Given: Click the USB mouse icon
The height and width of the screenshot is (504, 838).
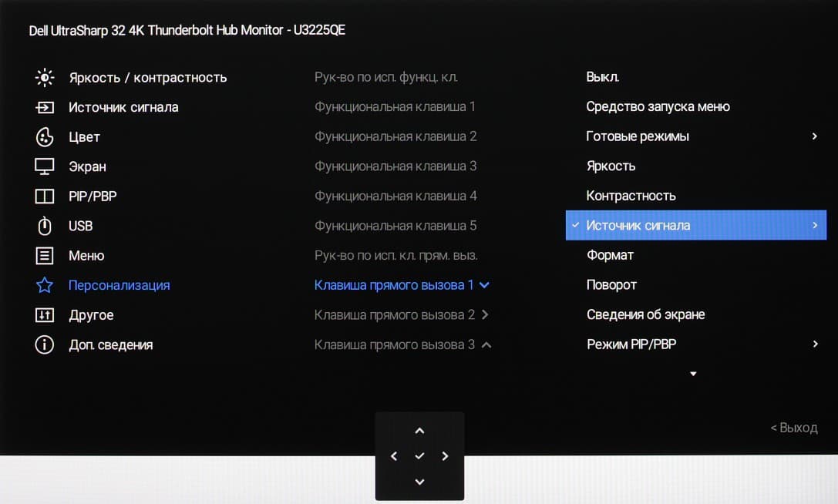Looking at the screenshot, I should (45, 226).
